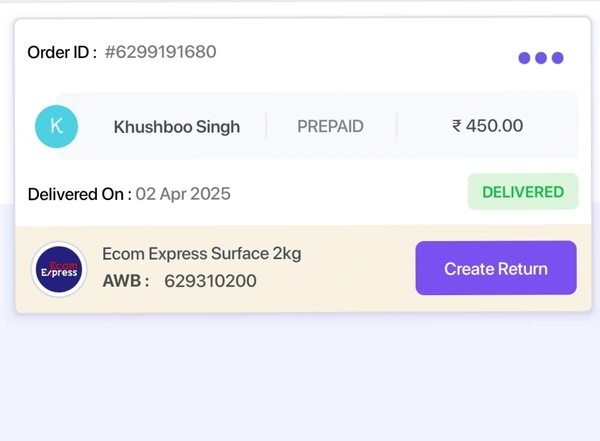Viewport: 600px width, 441px height.
Task: Click the Ecom Express courier logo
Action: tap(59, 270)
